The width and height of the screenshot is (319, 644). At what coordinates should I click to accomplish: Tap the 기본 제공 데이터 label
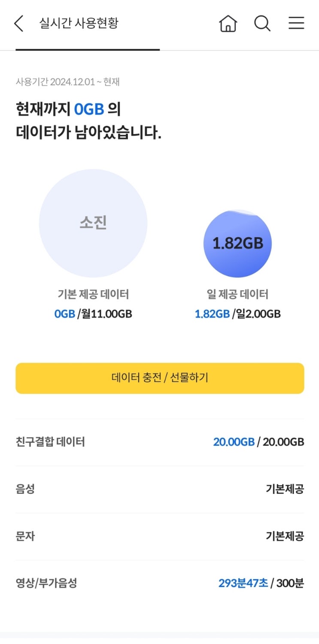93,295
